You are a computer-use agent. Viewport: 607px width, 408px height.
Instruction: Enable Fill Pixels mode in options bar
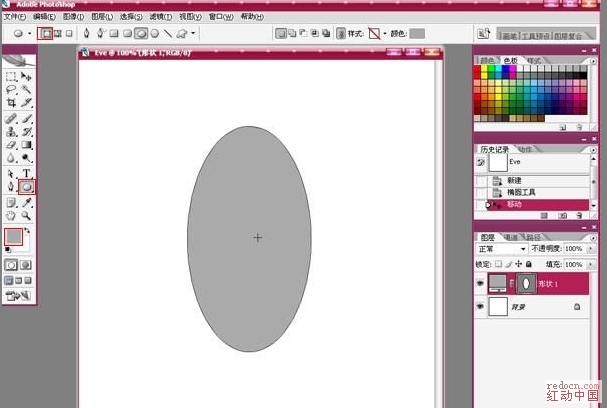point(69,34)
